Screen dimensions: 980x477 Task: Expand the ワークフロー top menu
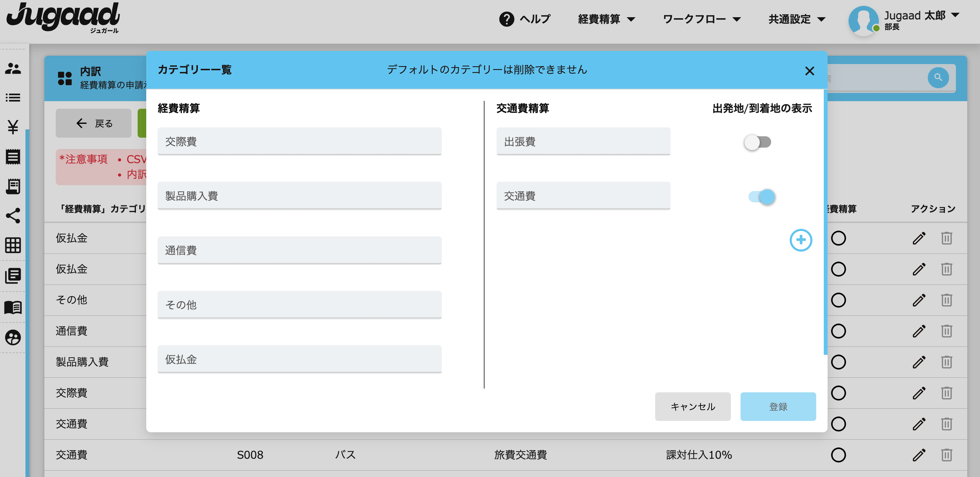point(702,19)
